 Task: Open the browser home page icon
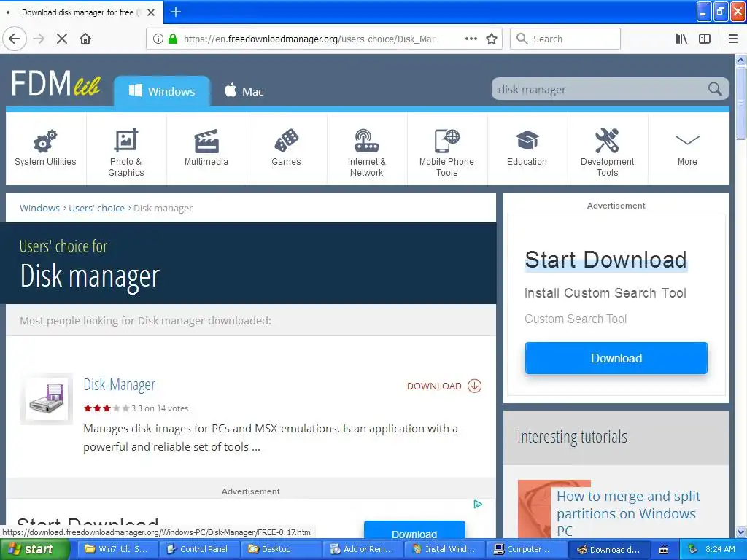tap(85, 39)
